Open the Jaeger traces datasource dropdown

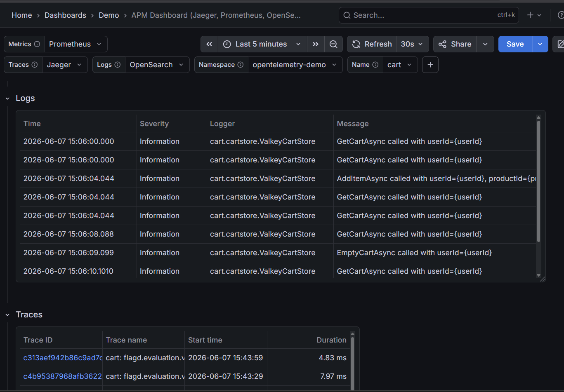[x=64, y=65]
